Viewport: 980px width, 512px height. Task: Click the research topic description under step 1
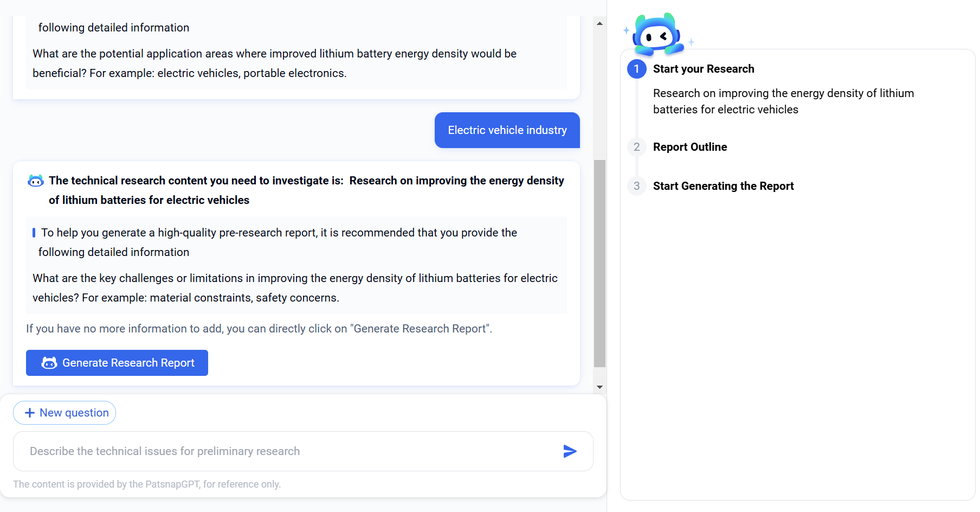coord(783,101)
